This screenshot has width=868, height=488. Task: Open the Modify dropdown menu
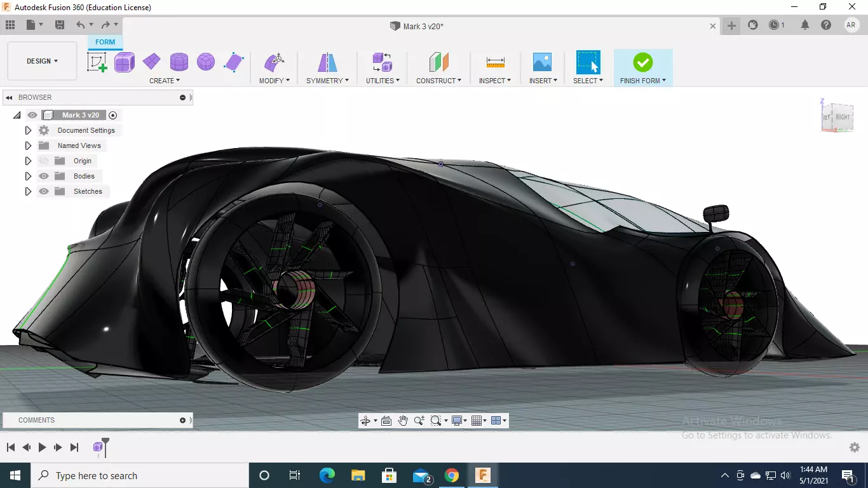tap(275, 81)
